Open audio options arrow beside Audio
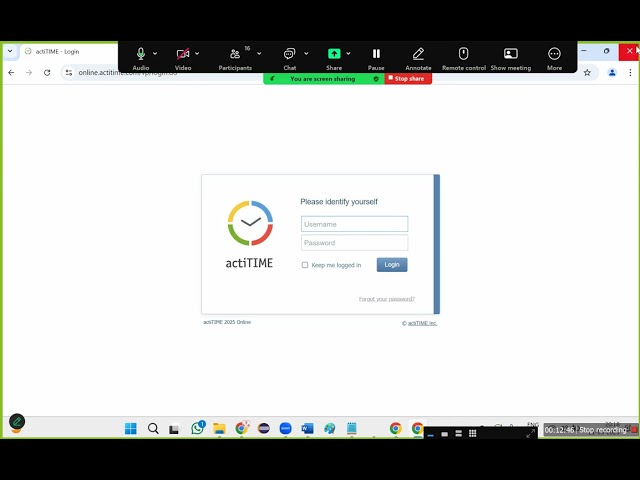 point(155,53)
